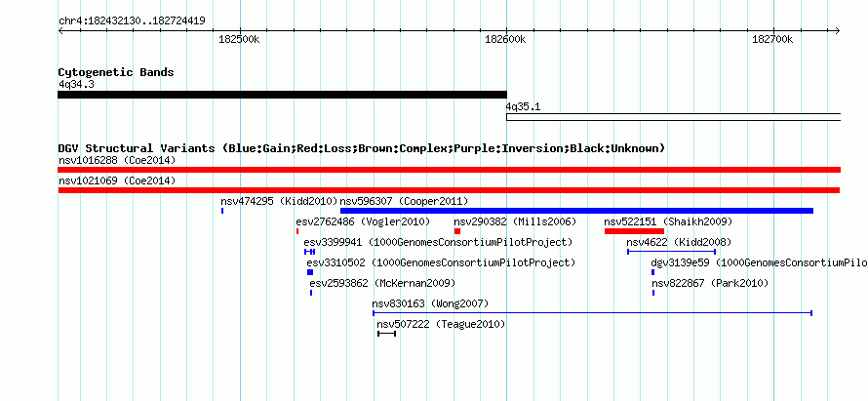Image resolution: width=868 pixels, height=401 pixels.
Task: Click the 182500k ruler label
Action: pyautogui.click(x=240, y=39)
